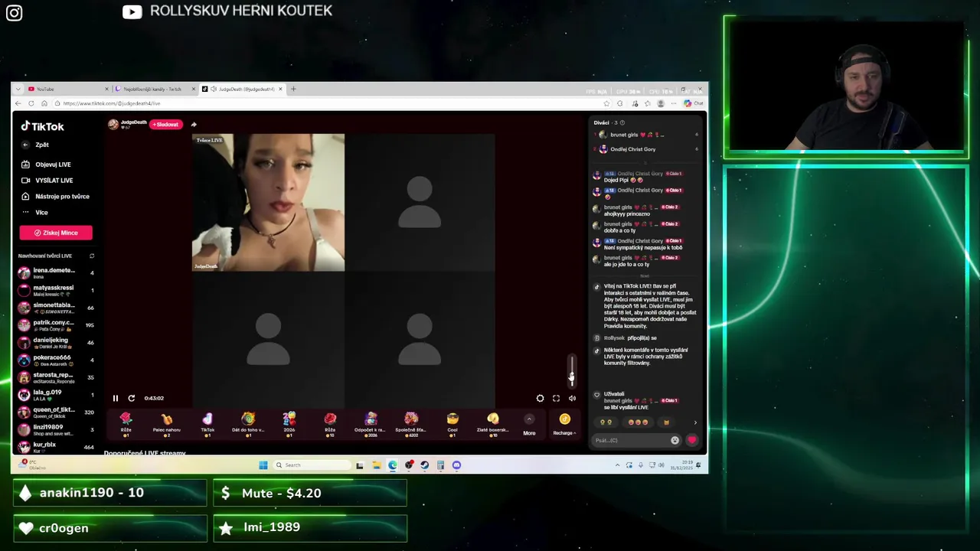Open Nástroje pro tvůrce menu
Screen dimensions: 980x551
[55, 197]
